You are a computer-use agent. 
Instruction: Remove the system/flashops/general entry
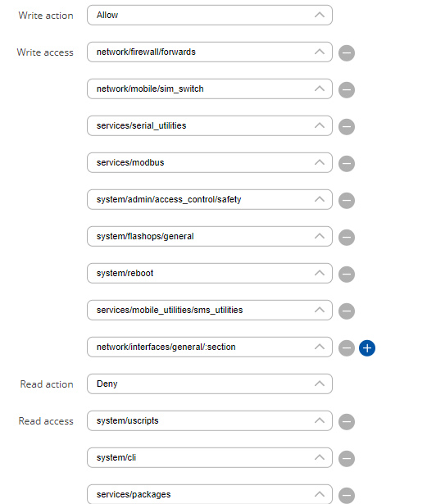[347, 237]
